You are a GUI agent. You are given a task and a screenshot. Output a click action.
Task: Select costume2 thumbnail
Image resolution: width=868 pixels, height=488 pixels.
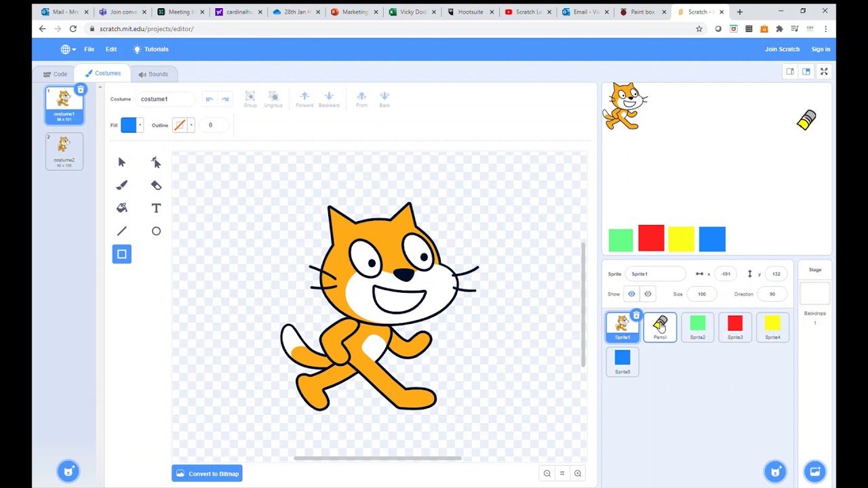tap(64, 151)
